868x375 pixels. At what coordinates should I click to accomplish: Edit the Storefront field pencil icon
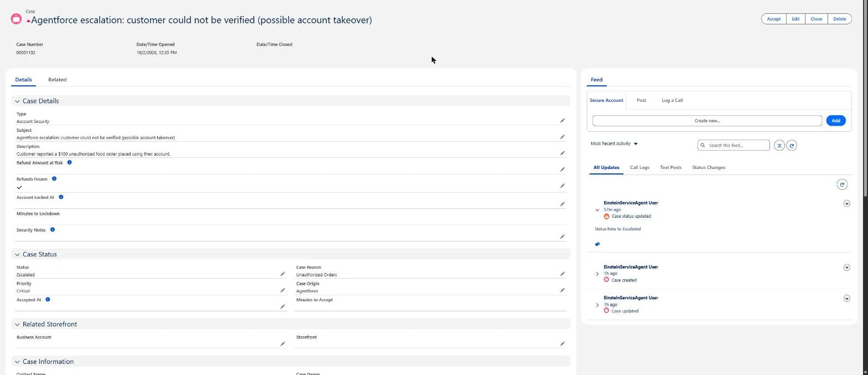click(x=562, y=344)
